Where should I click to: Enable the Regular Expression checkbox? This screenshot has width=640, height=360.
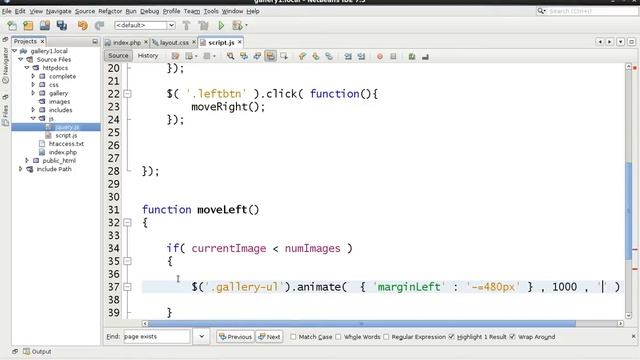coord(386,337)
